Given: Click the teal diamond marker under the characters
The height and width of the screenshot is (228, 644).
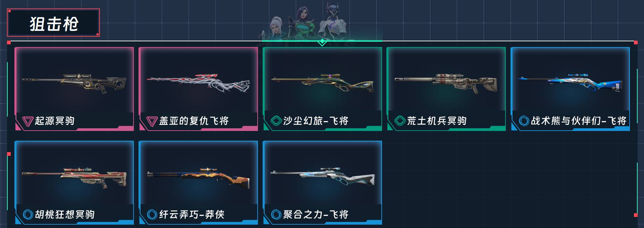Looking at the screenshot, I should (322, 42).
